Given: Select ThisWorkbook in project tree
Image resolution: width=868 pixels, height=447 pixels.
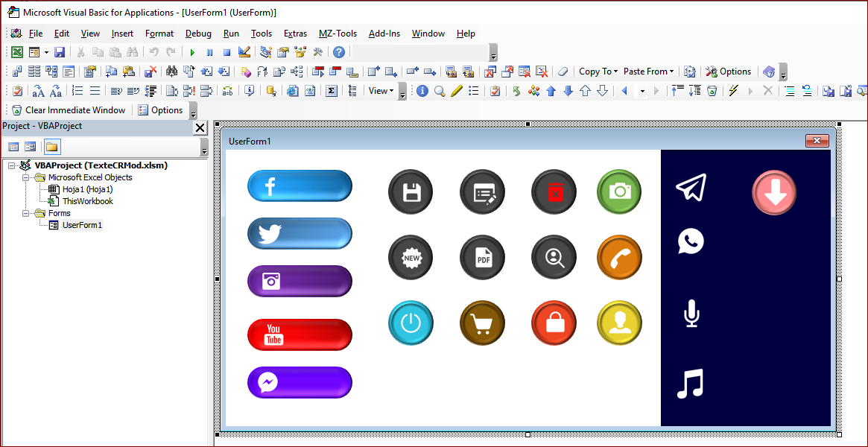Looking at the screenshot, I should click(81, 201).
